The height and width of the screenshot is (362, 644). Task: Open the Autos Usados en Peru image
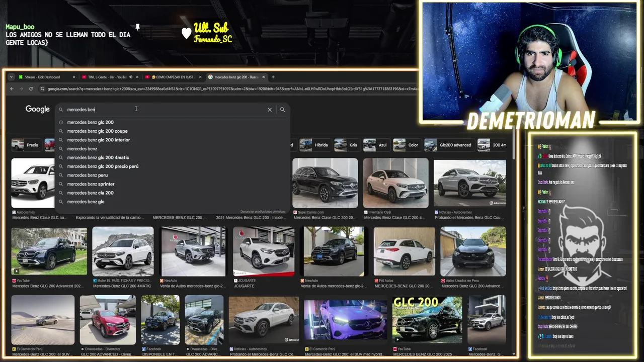click(x=473, y=251)
